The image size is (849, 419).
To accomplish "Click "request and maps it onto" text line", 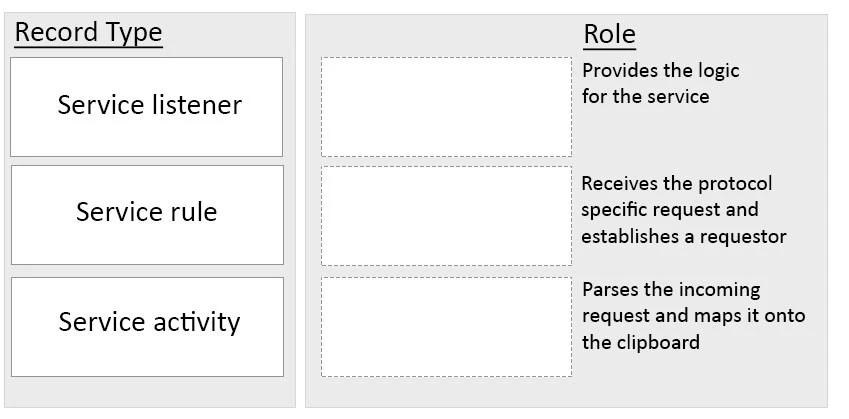I will coord(692,316).
